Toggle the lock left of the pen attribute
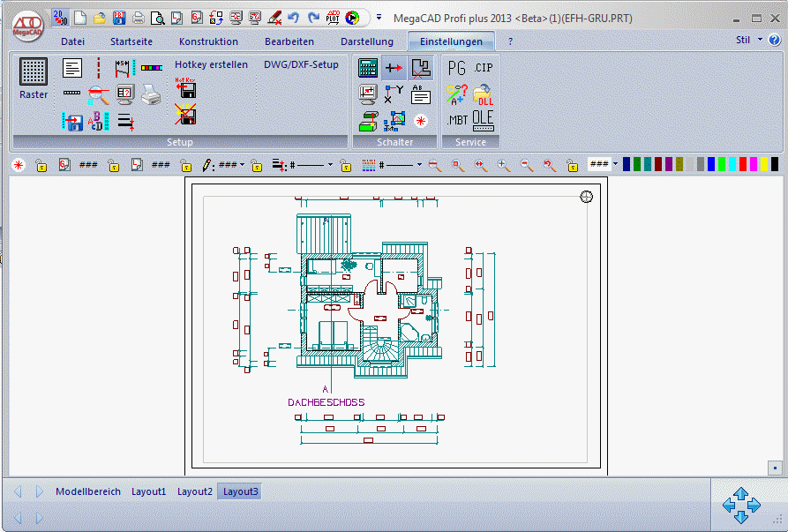The height and width of the screenshot is (532, 788). point(186,165)
